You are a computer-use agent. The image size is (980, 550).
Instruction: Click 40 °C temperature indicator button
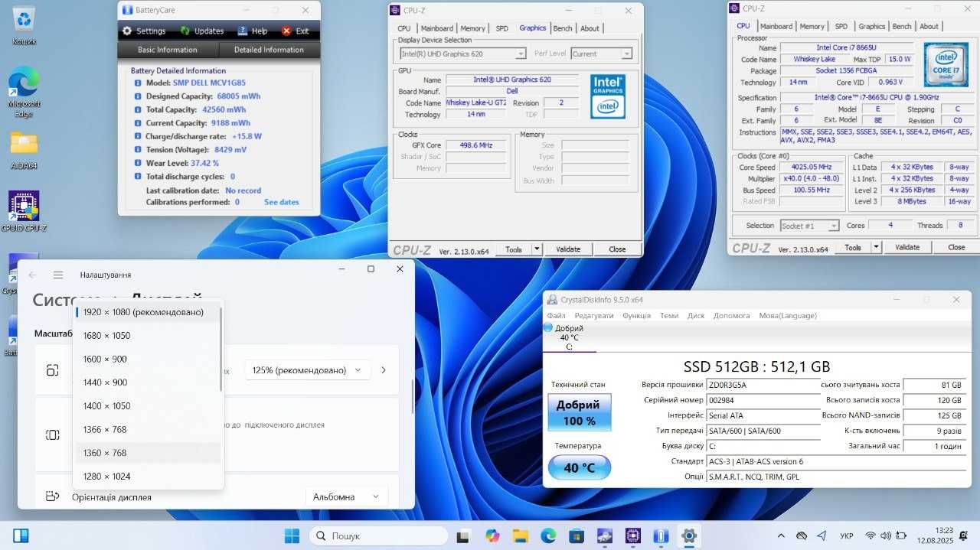pyautogui.click(x=580, y=467)
